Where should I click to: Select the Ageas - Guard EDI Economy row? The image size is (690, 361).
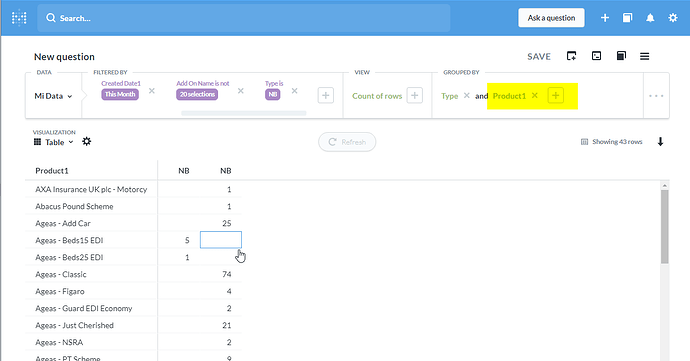(133, 309)
